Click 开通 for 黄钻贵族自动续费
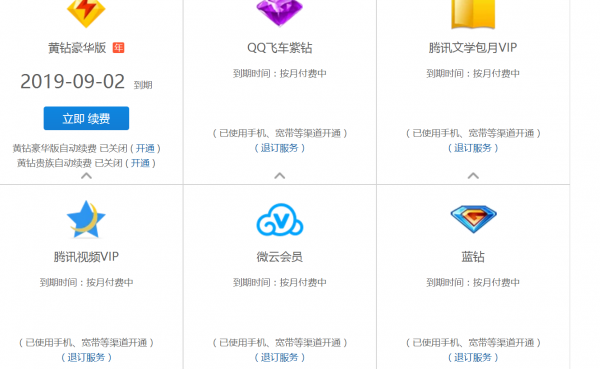 click(140, 163)
